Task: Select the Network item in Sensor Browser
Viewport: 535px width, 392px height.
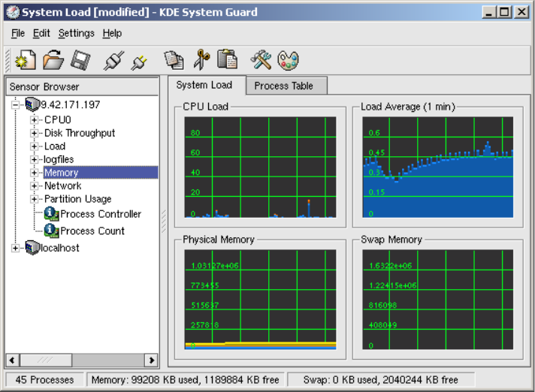Action: pos(62,185)
